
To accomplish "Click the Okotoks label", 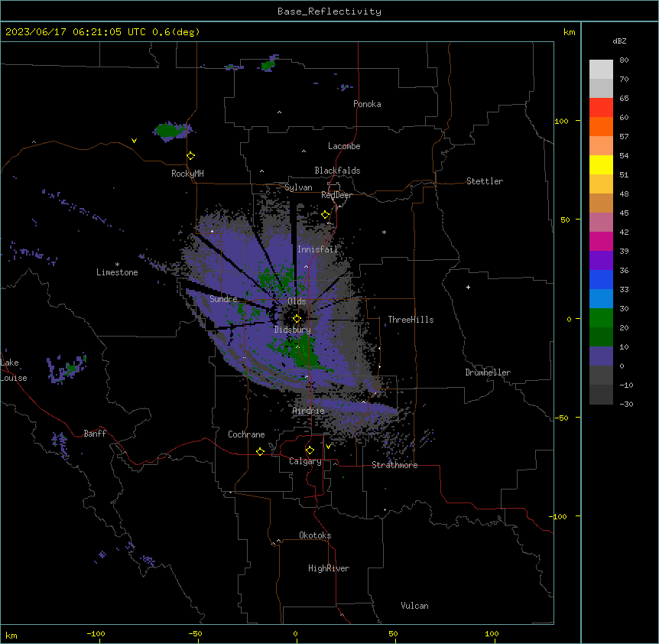I will click(315, 535).
